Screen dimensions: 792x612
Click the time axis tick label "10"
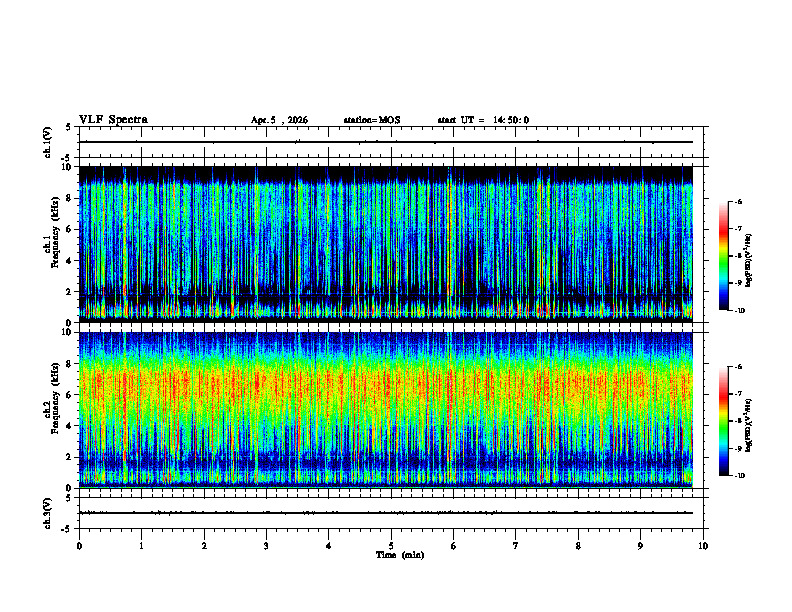[x=703, y=546]
